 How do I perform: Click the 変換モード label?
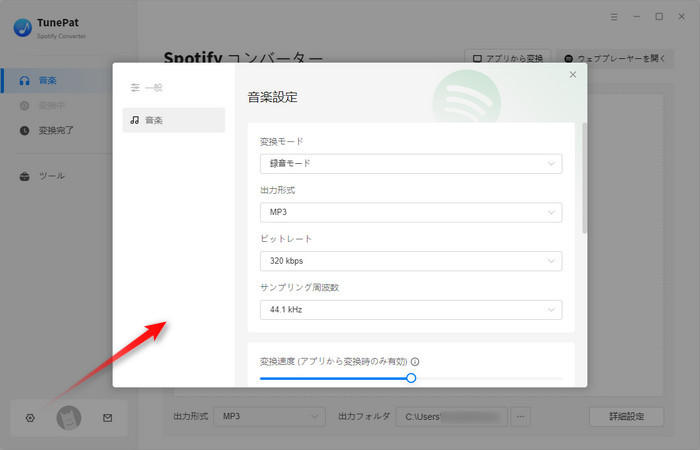[282, 142]
